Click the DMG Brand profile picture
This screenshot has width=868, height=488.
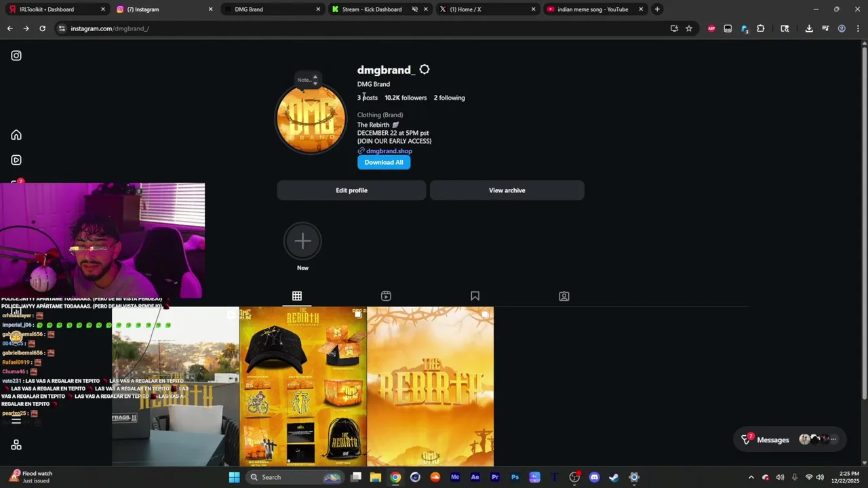click(x=311, y=119)
